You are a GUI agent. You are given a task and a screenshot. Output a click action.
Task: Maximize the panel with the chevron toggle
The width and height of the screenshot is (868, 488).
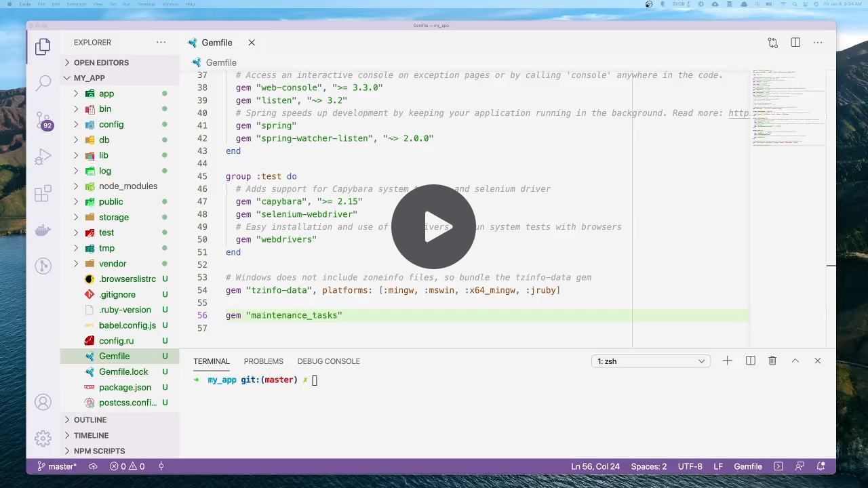pyautogui.click(x=795, y=361)
